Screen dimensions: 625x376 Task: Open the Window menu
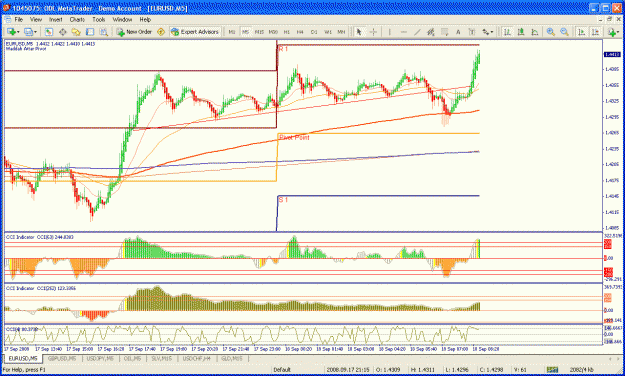[x=122, y=19]
